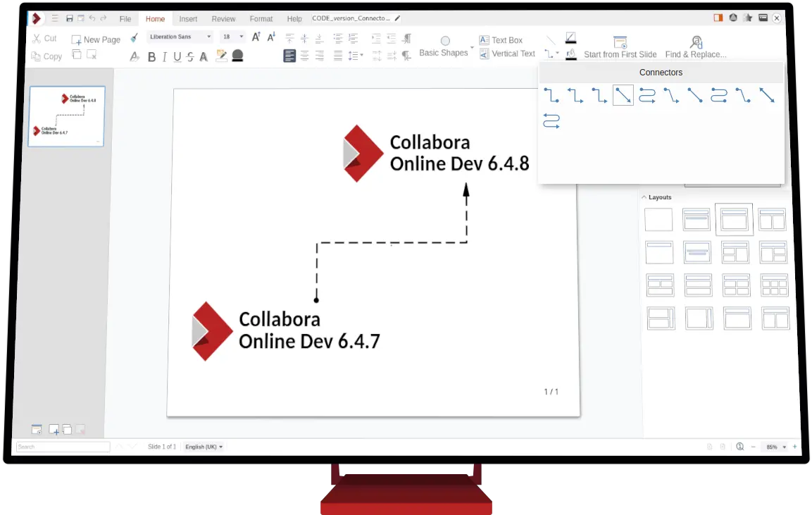The width and height of the screenshot is (812, 515).
Task: Open the Insert tab
Action: [x=188, y=19]
